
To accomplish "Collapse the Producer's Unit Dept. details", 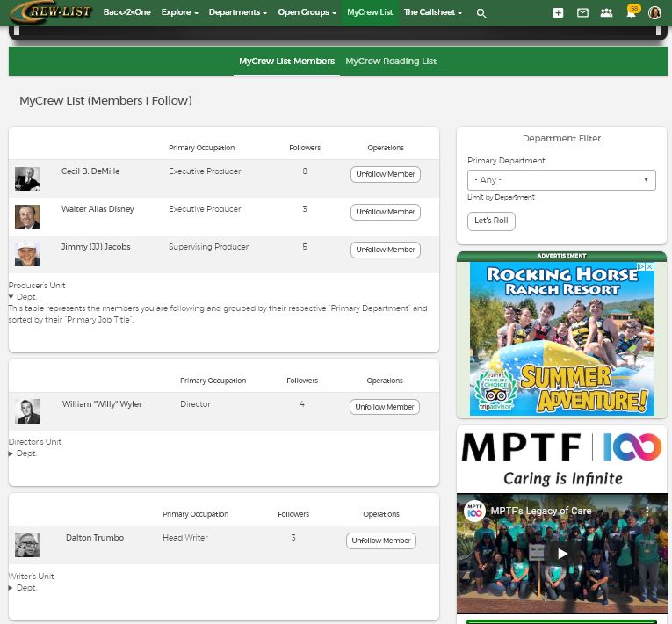I will click(11, 297).
